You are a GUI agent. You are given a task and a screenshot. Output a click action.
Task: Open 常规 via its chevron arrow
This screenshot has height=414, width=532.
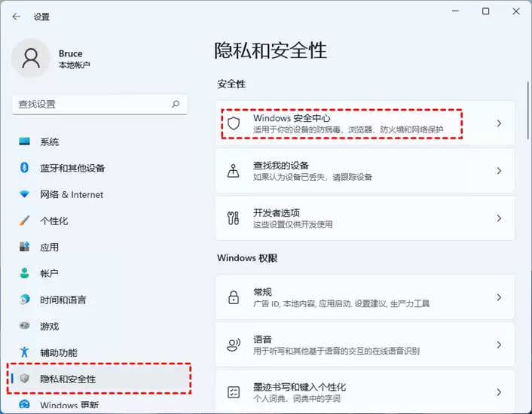[499, 297]
